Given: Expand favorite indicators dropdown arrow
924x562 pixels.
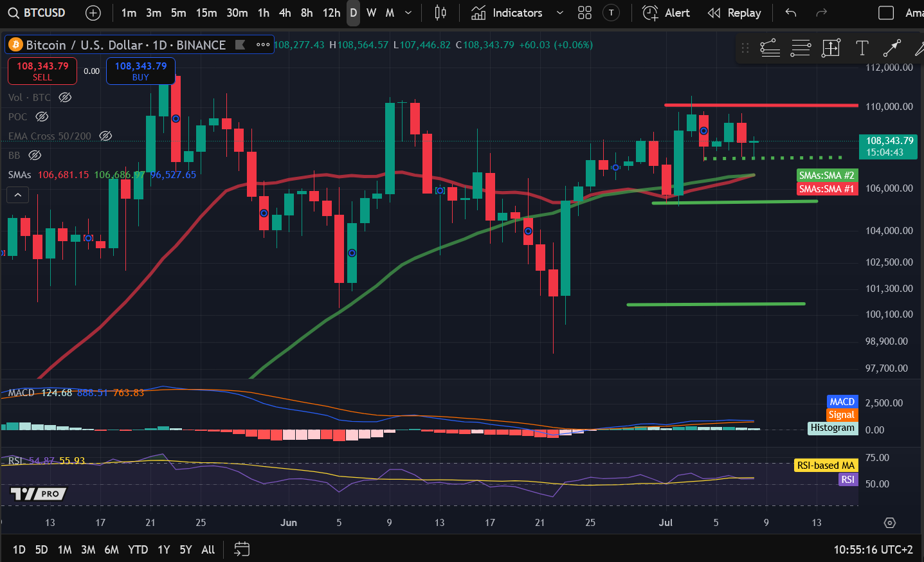Looking at the screenshot, I should point(559,13).
